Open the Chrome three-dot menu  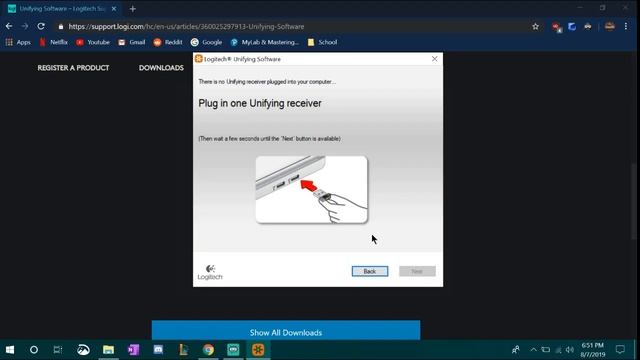[x=626, y=26]
